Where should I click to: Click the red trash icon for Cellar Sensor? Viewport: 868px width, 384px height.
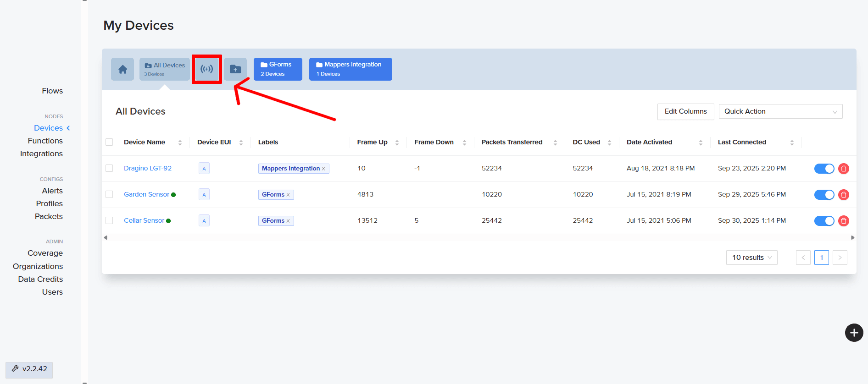click(843, 221)
